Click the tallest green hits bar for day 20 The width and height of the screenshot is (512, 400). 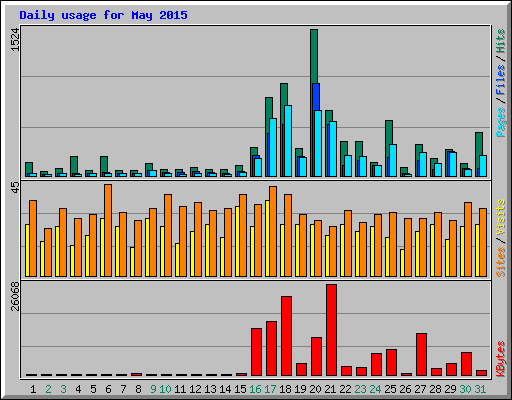click(x=314, y=57)
